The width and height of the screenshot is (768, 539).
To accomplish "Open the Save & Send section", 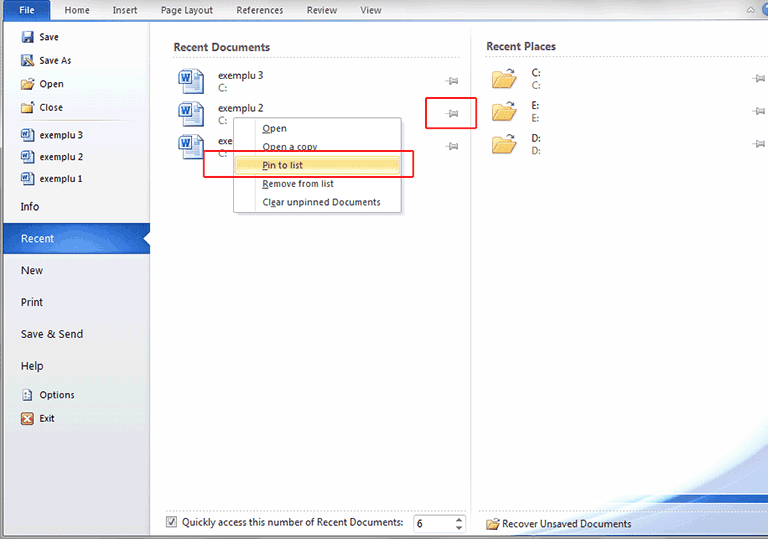I will (52, 334).
